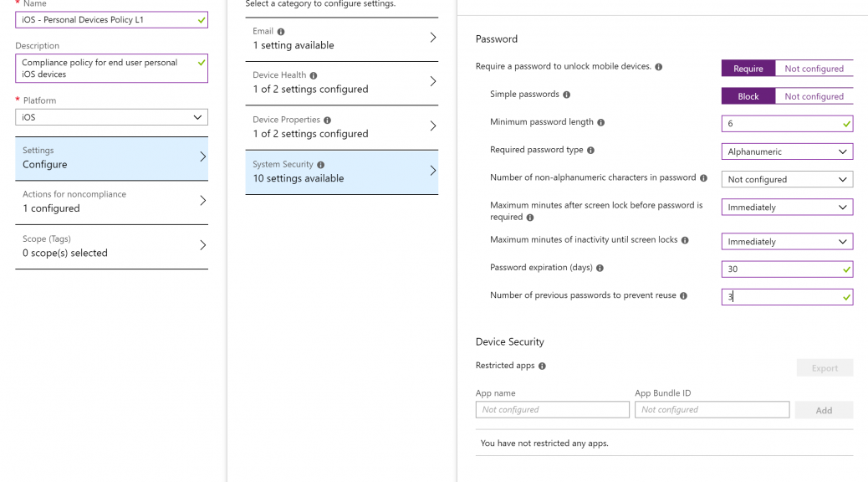
Task: Click the App Bundle ID input field
Action: tap(712, 409)
